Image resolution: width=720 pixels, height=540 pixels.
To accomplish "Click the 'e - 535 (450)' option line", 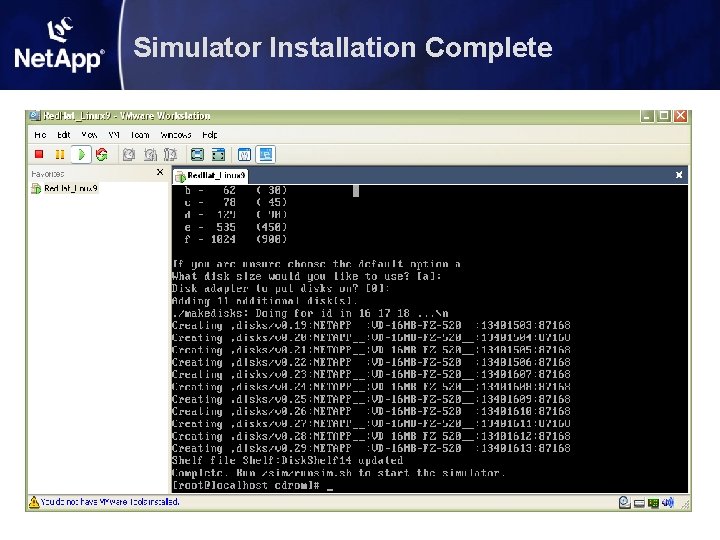I will click(236, 227).
